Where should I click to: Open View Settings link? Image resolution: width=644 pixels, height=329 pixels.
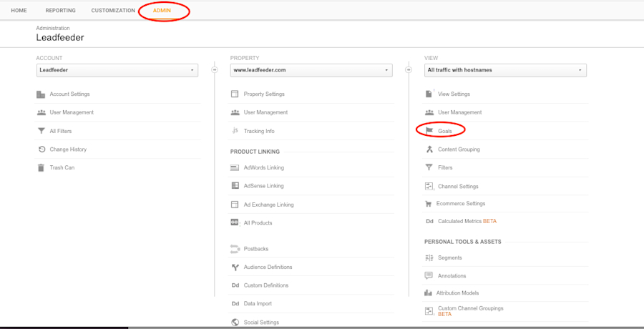pos(454,94)
